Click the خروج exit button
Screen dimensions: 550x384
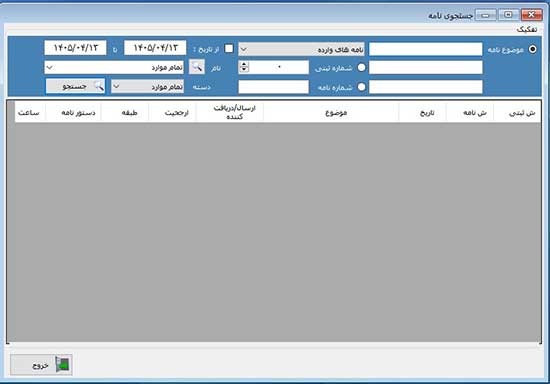(41, 365)
